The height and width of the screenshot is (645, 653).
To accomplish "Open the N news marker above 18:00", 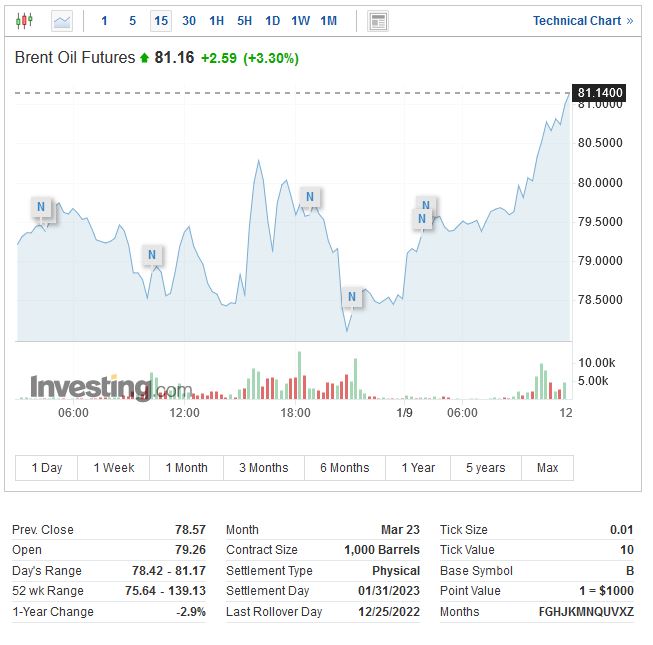I will (310, 197).
